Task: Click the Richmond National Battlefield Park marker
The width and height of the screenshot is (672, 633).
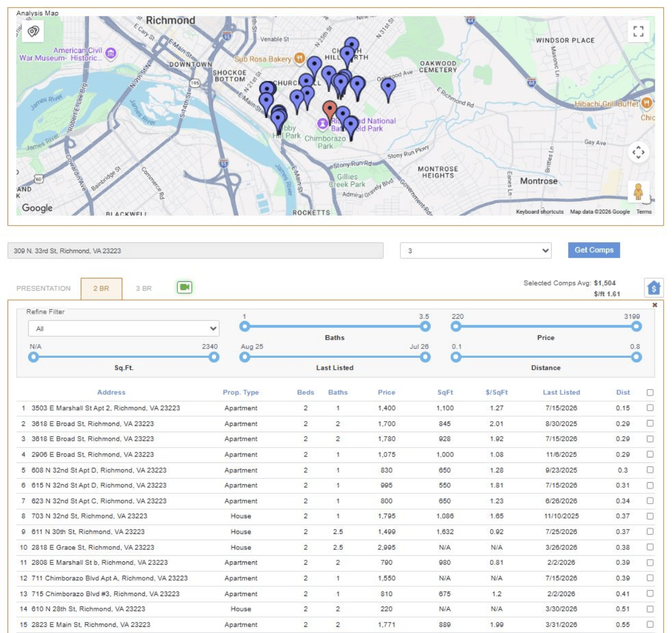Action: point(323,124)
